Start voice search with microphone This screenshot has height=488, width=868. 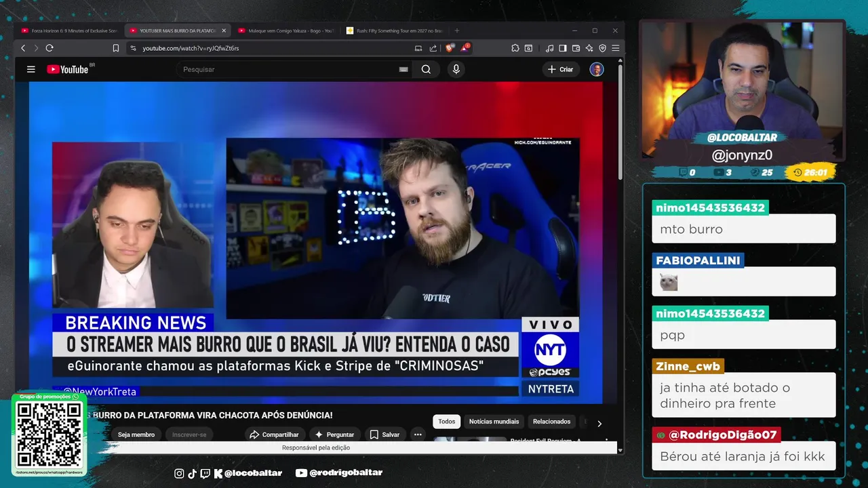[456, 69]
